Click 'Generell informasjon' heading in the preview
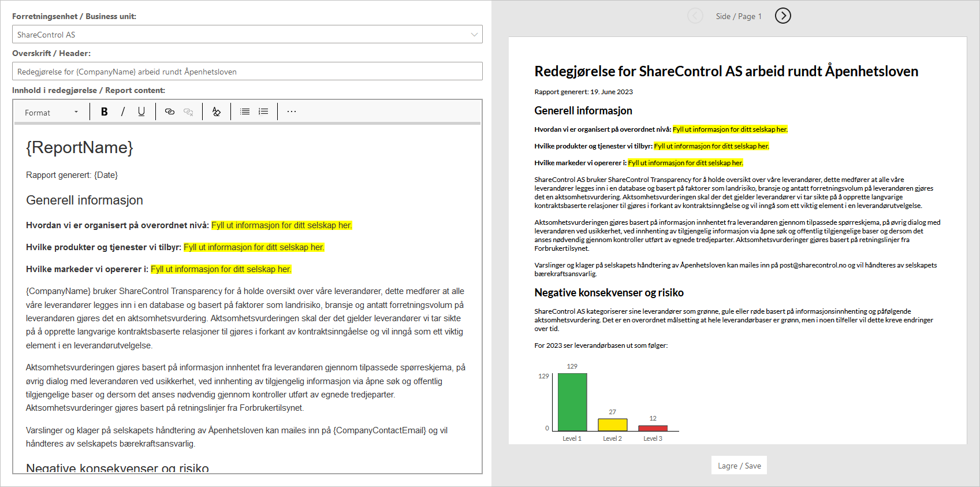The height and width of the screenshot is (487, 980). [583, 110]
